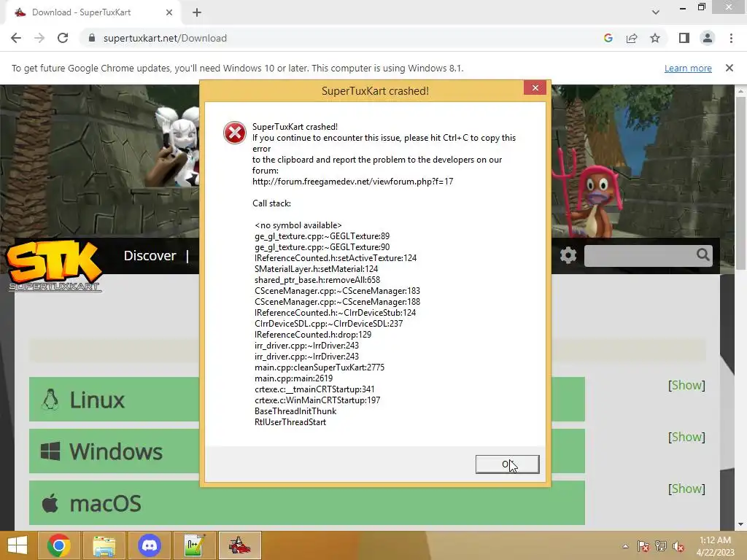
Task: Click the Action Center flag icon
Action: [643, 546]
